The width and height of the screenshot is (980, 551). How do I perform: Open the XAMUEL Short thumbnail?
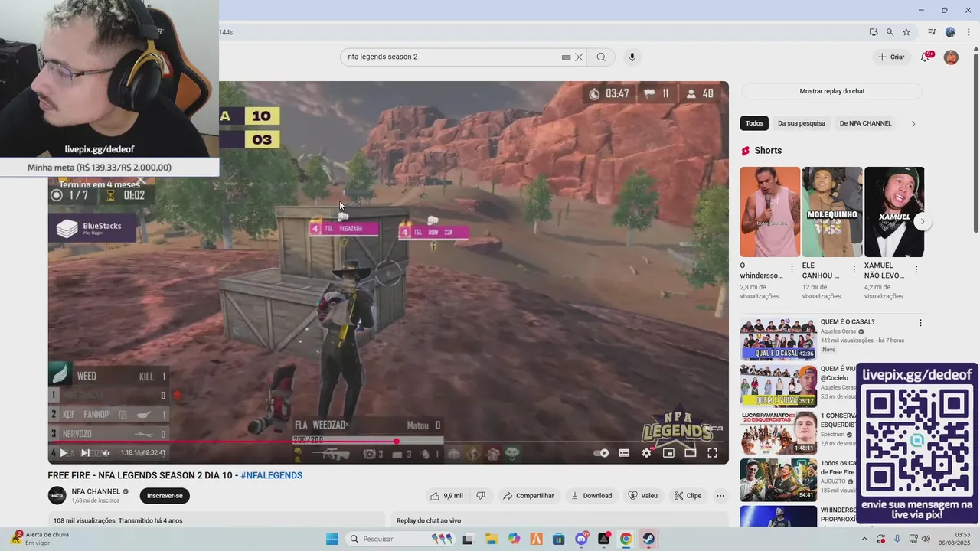[x=894, y=212]
